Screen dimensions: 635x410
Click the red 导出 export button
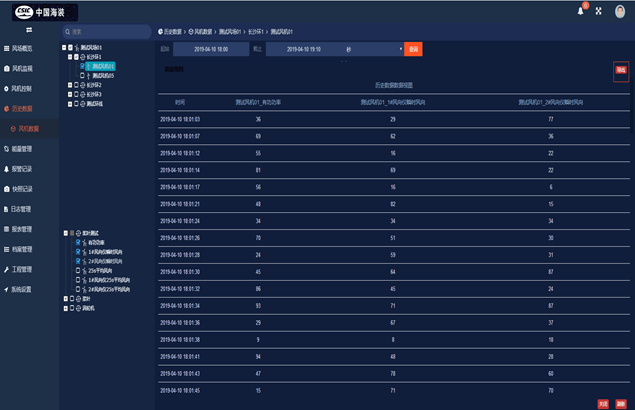(620, 71)
